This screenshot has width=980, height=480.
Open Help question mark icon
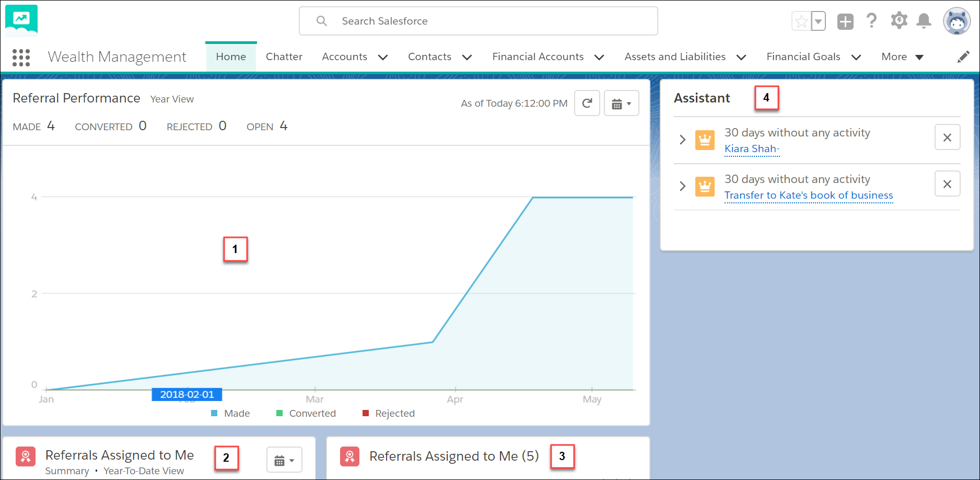pyautogui.click(x=871, y=21)
